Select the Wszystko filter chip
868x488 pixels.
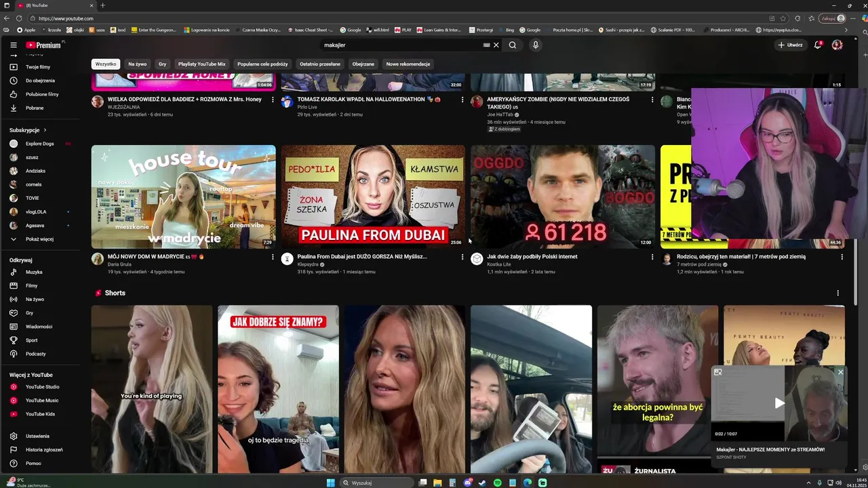pyautogui.click(x=106, y=64)
